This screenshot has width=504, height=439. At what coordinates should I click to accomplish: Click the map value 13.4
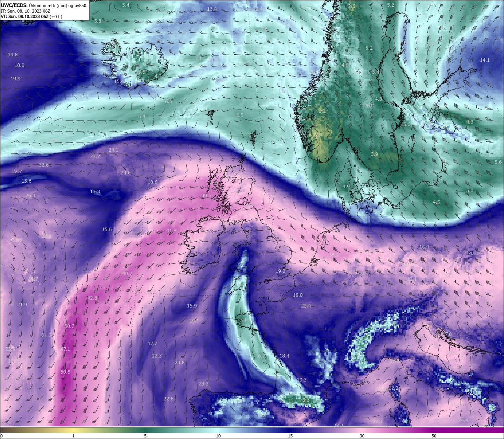pos(212,9)
